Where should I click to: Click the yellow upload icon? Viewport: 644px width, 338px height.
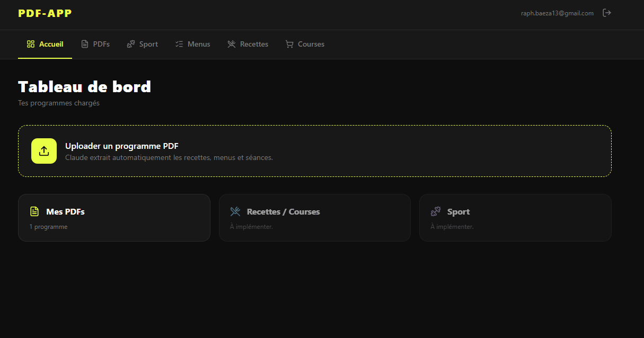click(x=44, y=151)
